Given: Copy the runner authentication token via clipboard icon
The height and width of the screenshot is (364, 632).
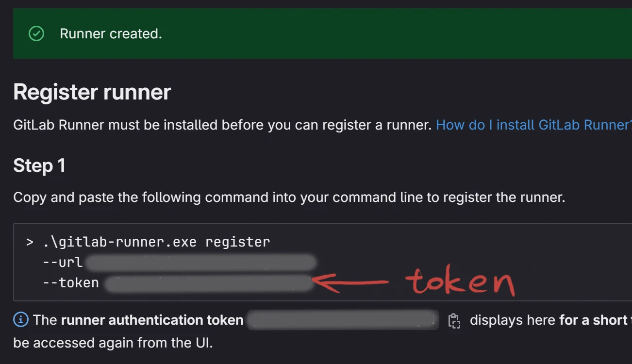Looking at the screenshot, I should pyautogui.click(x=454, y=321).
